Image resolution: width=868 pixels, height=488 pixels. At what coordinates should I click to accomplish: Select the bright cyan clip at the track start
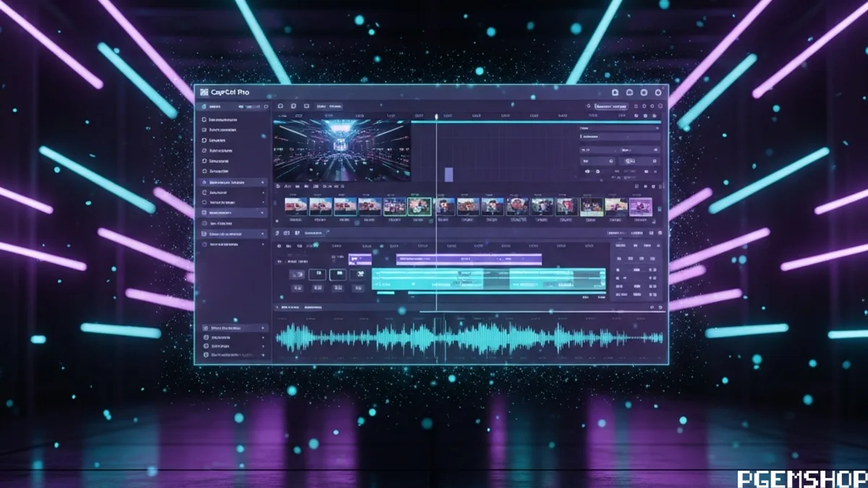point(427,279)
